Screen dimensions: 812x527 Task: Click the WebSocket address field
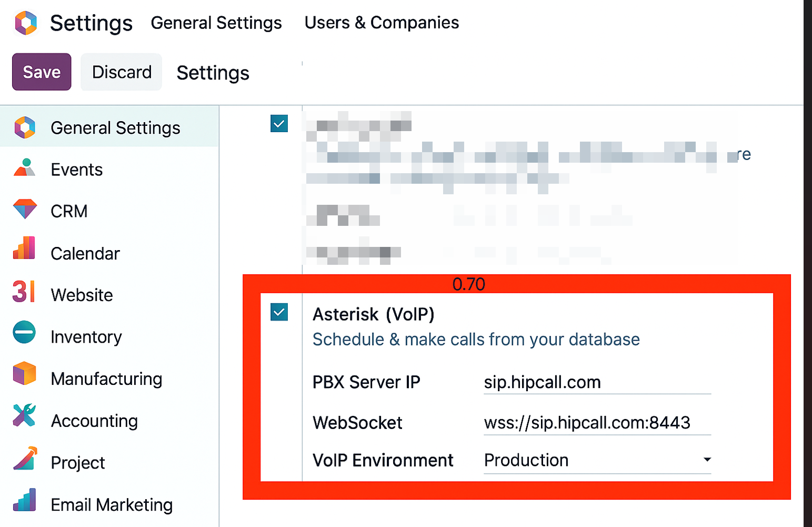click(x=597, y=423)
